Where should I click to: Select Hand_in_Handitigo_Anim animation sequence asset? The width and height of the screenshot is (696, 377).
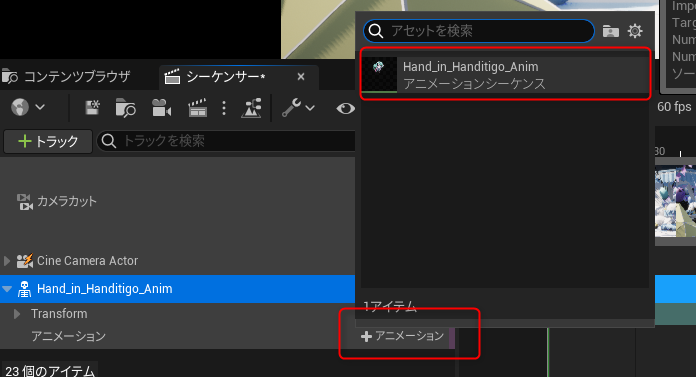coord(505,75)
